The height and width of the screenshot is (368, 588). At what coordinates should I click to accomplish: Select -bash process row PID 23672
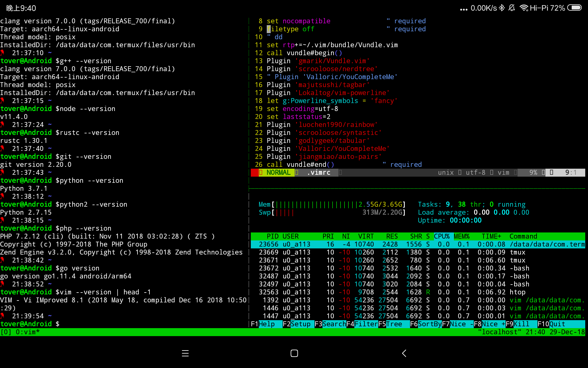418,268
